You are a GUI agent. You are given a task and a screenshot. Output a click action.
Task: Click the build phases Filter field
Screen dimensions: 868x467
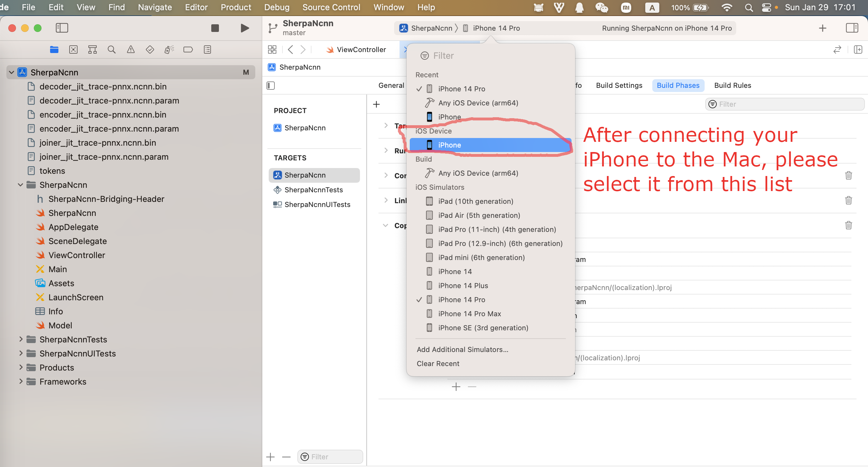[x=784, y=104]
